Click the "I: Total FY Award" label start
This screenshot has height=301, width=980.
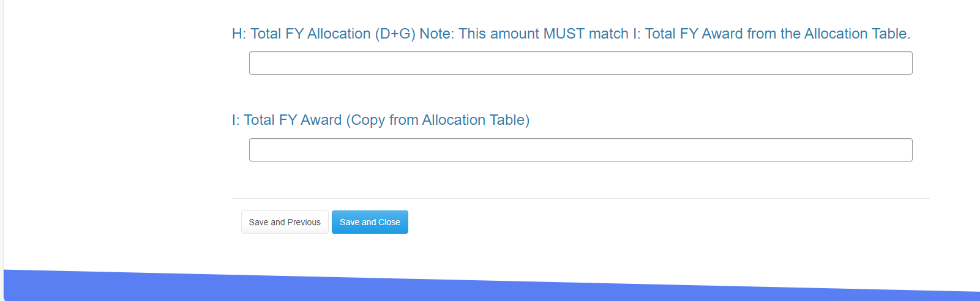tap(236, 120)
